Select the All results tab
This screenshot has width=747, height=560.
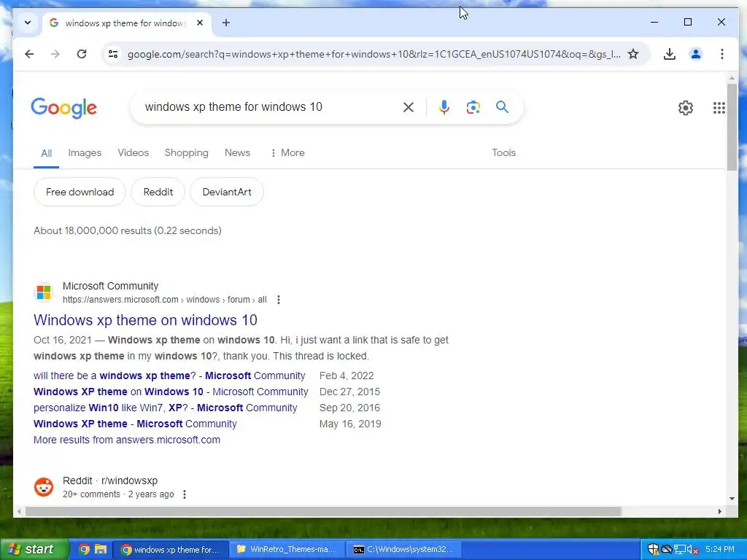click(46, 153)
